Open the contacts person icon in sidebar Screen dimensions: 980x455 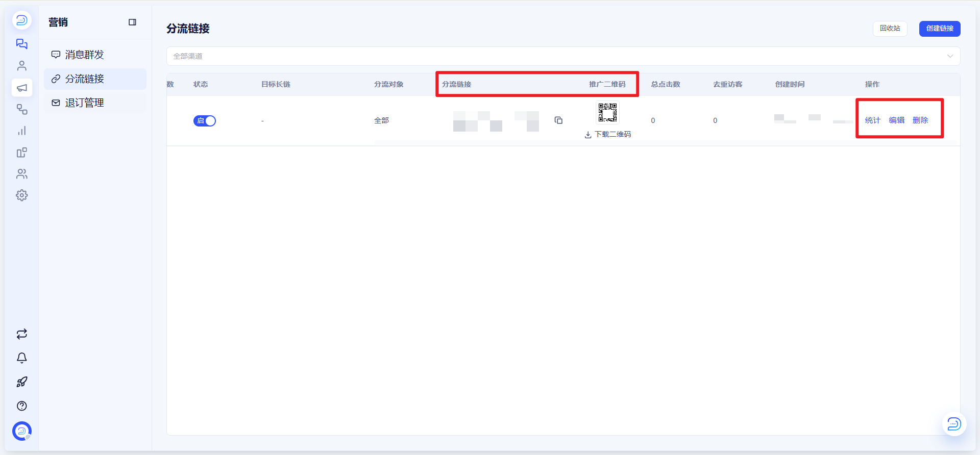click(x=21, y=66)
